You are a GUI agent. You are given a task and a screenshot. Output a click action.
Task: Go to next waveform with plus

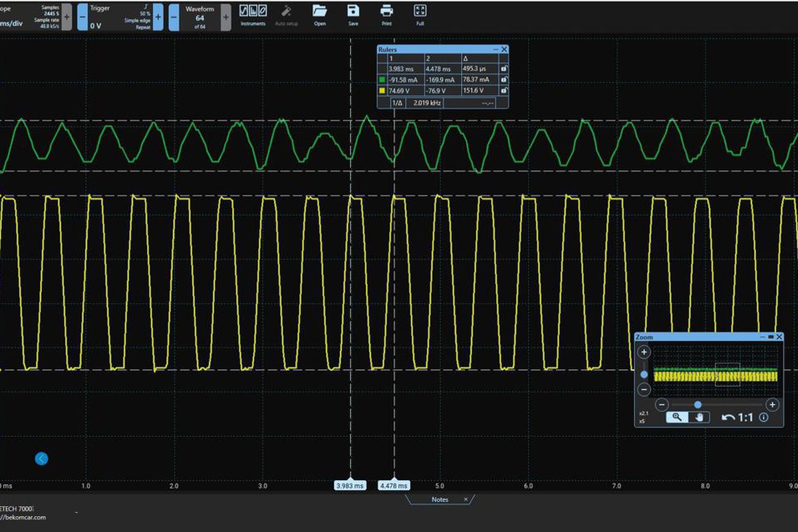tap(227, 17)
